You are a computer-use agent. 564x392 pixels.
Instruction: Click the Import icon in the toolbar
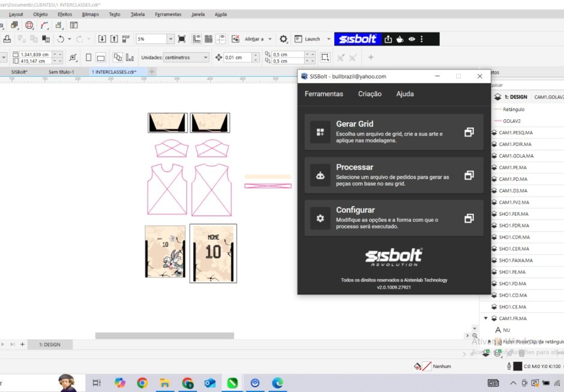[x=102, y=39]
